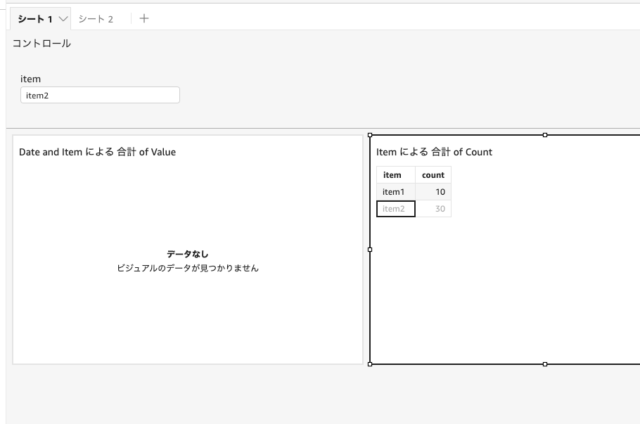The width and height of the screenshot is (640, 424).
Task: Click the コントロール section label
Action: point(42,43)
